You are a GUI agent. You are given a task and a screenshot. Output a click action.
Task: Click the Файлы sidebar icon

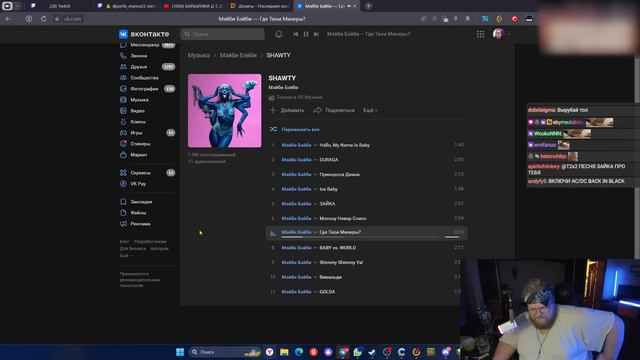tap(123, 213)
